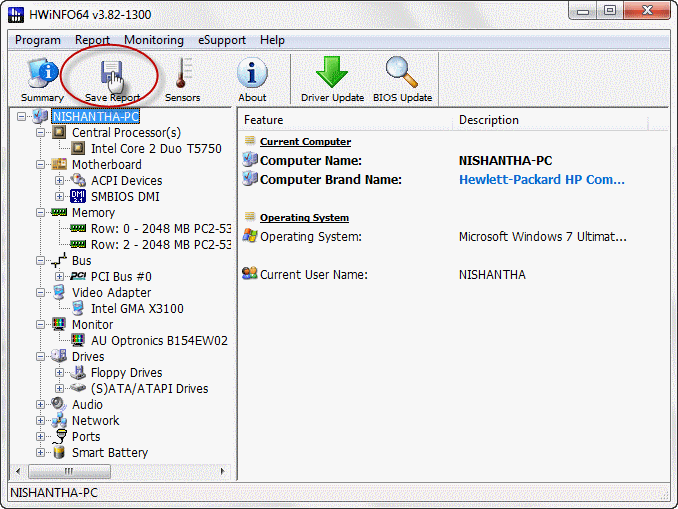Click the Memory module icon
The height and width of the screenshot is (509, 678).
coord(59,212)
